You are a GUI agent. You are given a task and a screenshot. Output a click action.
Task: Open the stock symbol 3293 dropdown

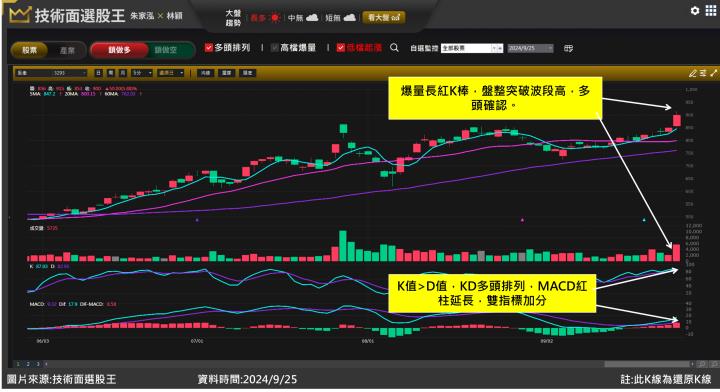click(51, 73)
